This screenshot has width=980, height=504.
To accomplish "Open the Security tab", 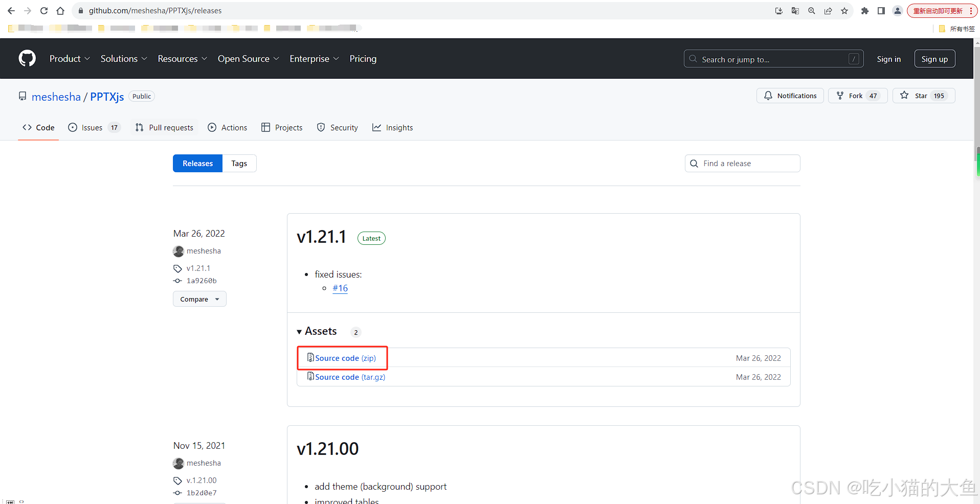I will pyautogui.click(x=338, y=127).
